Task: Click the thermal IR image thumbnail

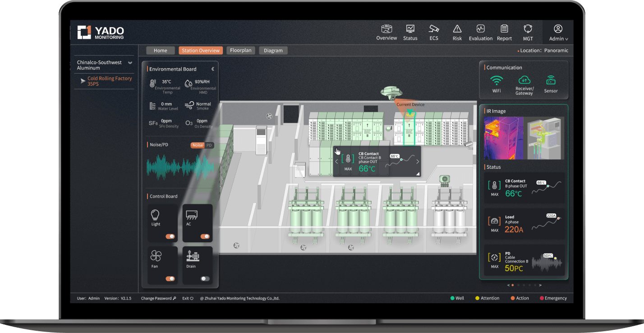Action: [x=504, y=138]
